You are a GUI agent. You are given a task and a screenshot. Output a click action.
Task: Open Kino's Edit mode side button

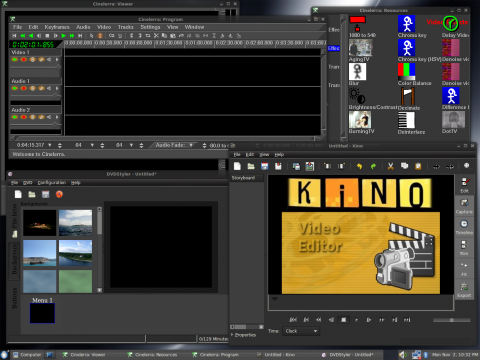pos(464,185)
